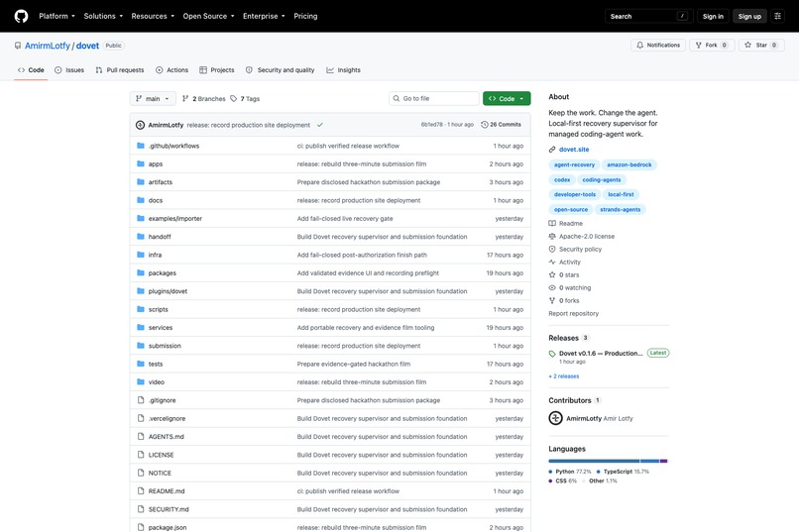Switch to the Insights tab
The height and width of the screenshot is (532, 799).
coord(343,70)
